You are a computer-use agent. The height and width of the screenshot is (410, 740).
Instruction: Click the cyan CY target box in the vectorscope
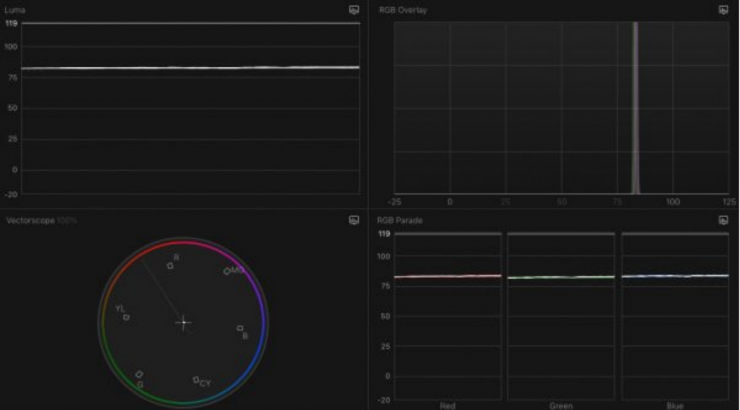[x=196, y=380]
